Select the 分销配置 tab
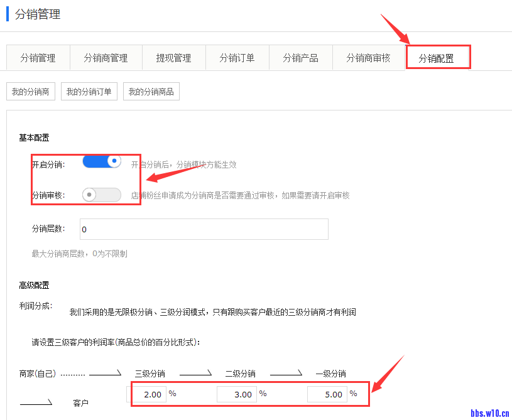Screen dimensions: 512x420 click(436, 58)
